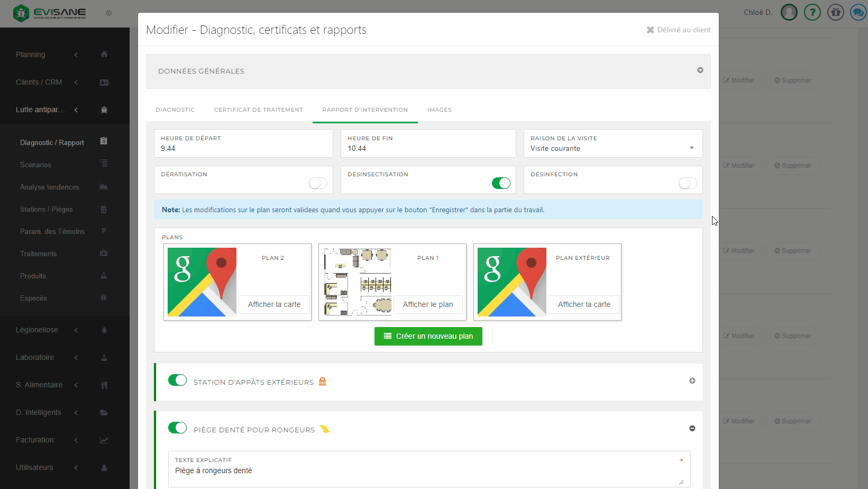Viewport: 868px width, 489px height.
Task: Expand the Données générales section
Action: pos(700,70)
